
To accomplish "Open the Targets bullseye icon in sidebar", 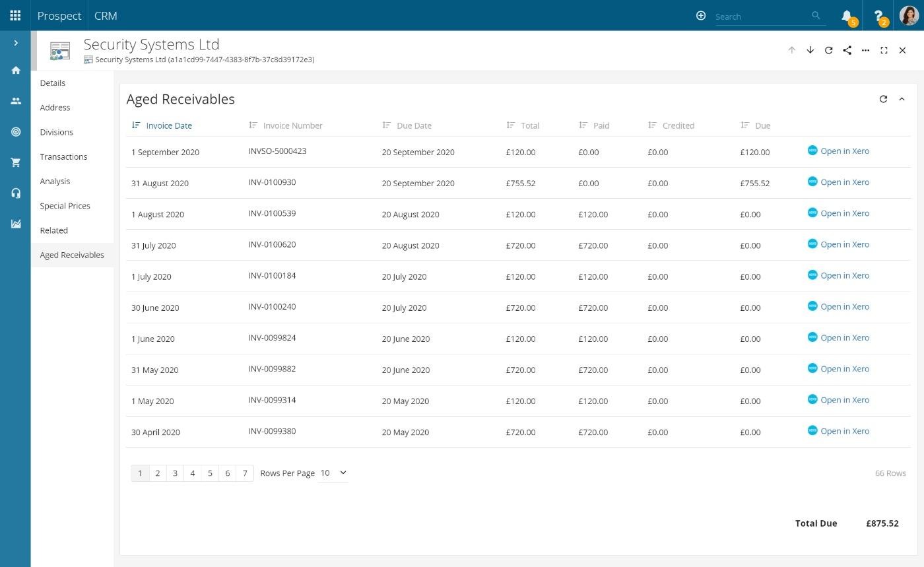I will coord(15,131).
